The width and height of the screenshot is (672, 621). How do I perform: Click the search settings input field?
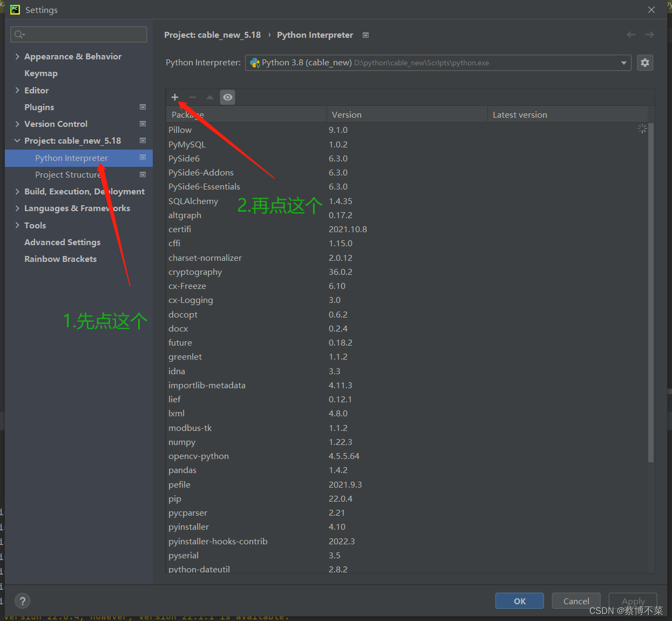tap(79, 35)
